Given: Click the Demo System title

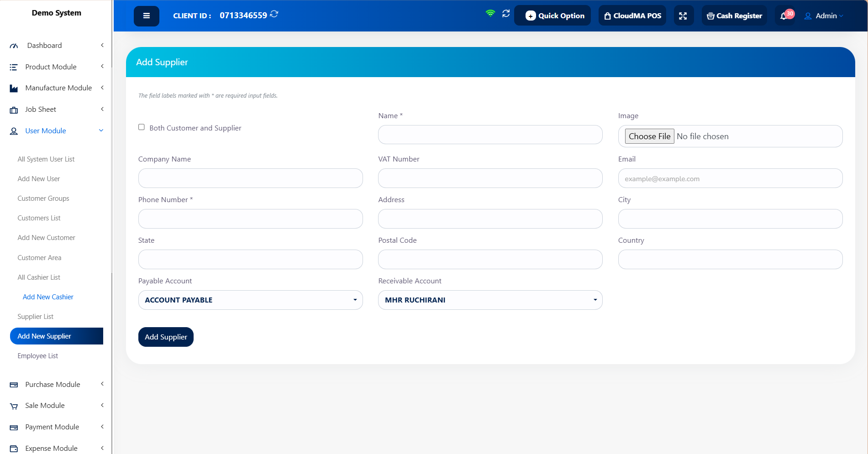Looking at the screenshot, I should (57, 13).
